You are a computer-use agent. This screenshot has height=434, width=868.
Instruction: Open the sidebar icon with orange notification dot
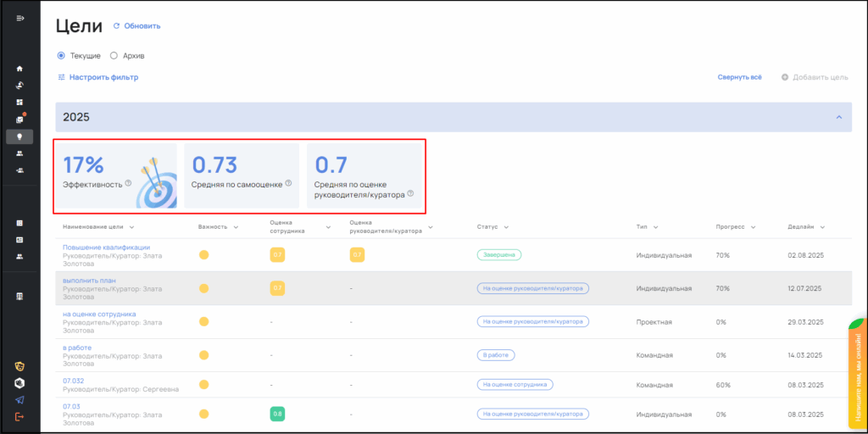coord(19,119)
